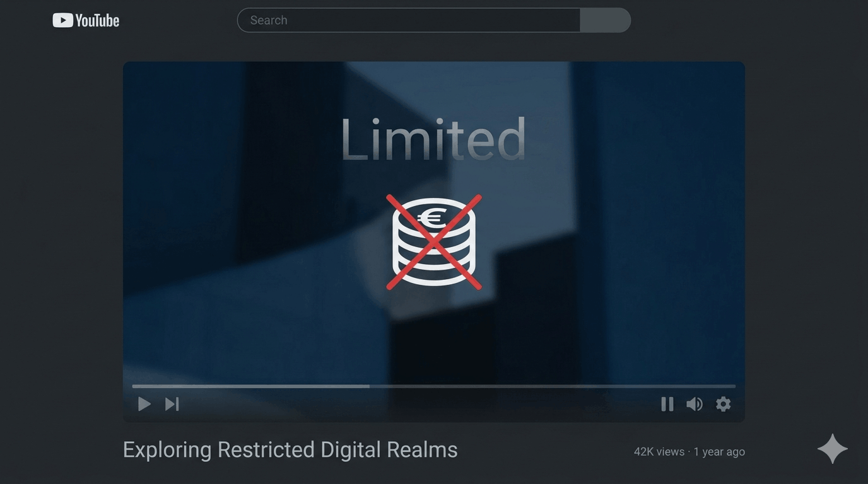The image size is (868, 484).
Task: Click the played portion of the progress bar
Action: point(251,386)
